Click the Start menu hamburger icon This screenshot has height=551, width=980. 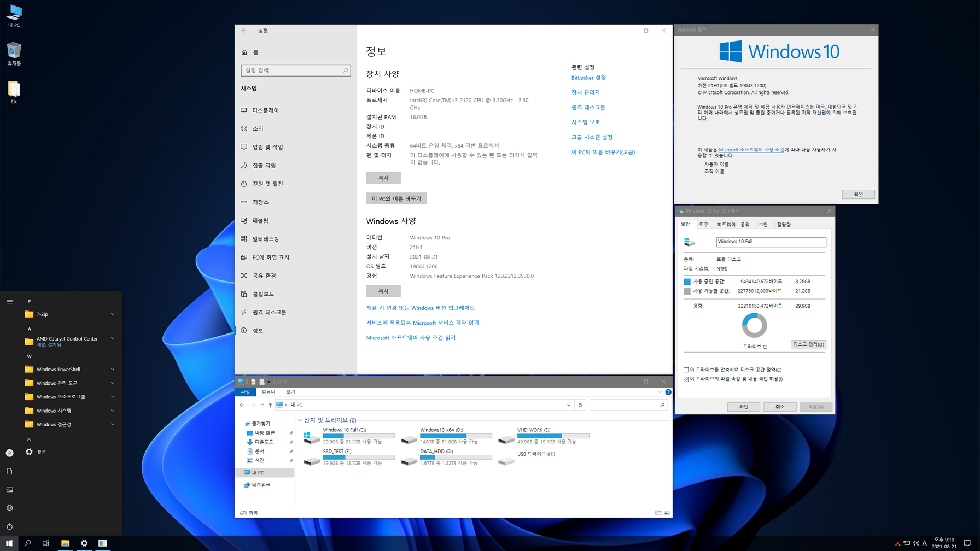click(9, 301)
